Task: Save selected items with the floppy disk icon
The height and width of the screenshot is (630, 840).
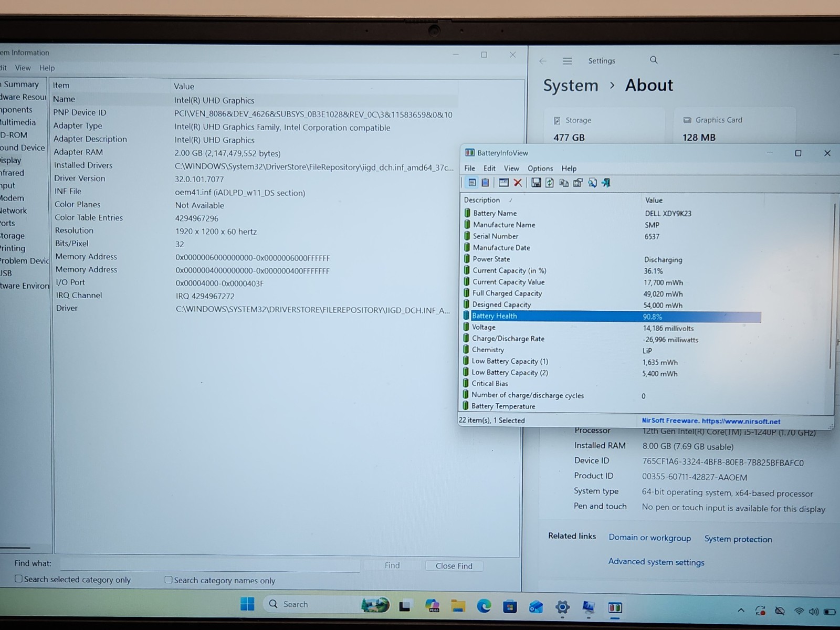Action: 536,183
